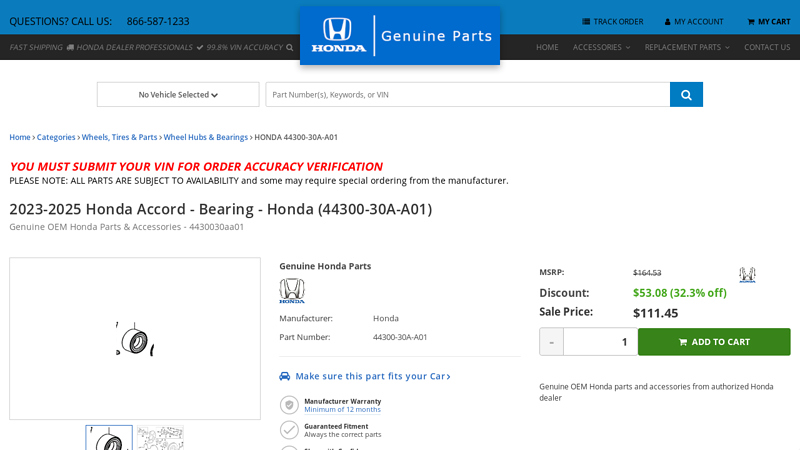
Task: Decrease quantity with the minus button
Action: [551, 342]
